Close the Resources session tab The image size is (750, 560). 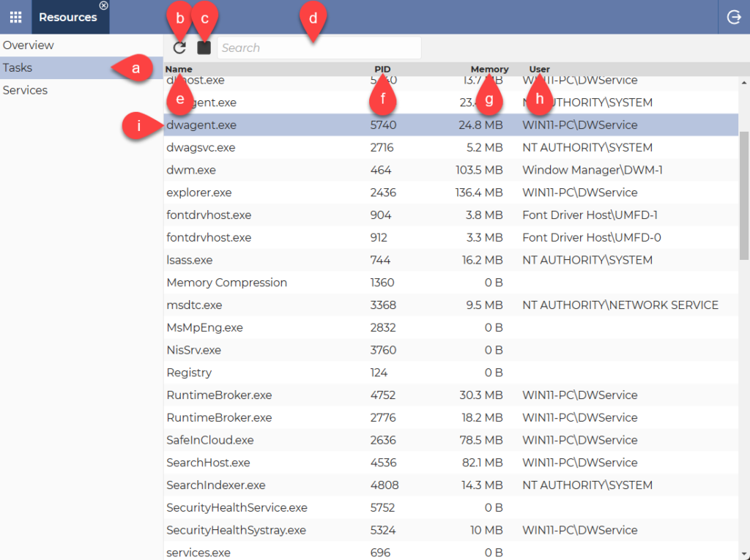pyautogui.click(x=103, y=5)
